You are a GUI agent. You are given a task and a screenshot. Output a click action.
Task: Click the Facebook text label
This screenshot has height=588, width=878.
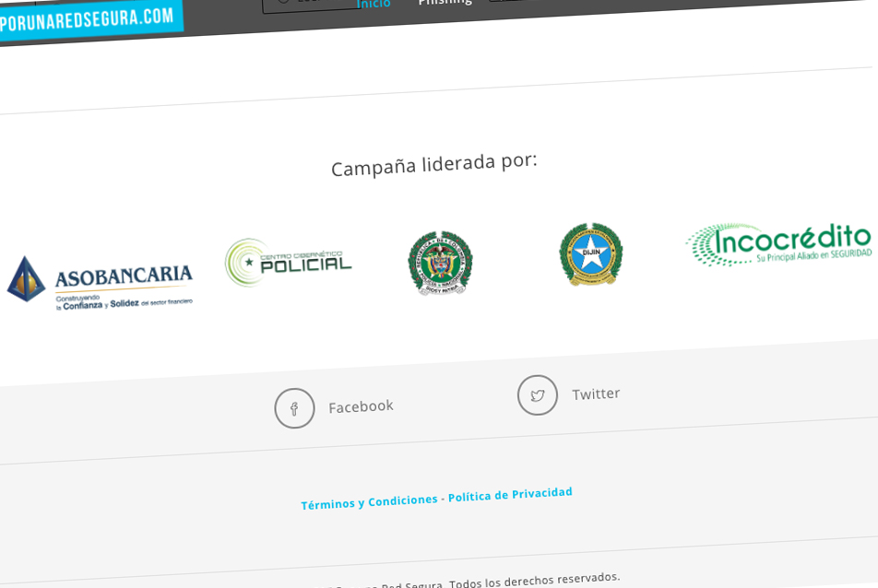tap(361, 406)
